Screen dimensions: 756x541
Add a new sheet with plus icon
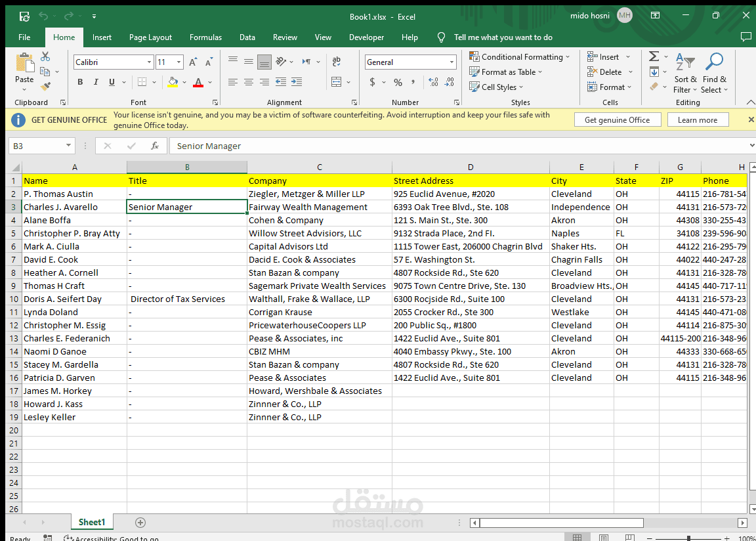tap(140, 522)
